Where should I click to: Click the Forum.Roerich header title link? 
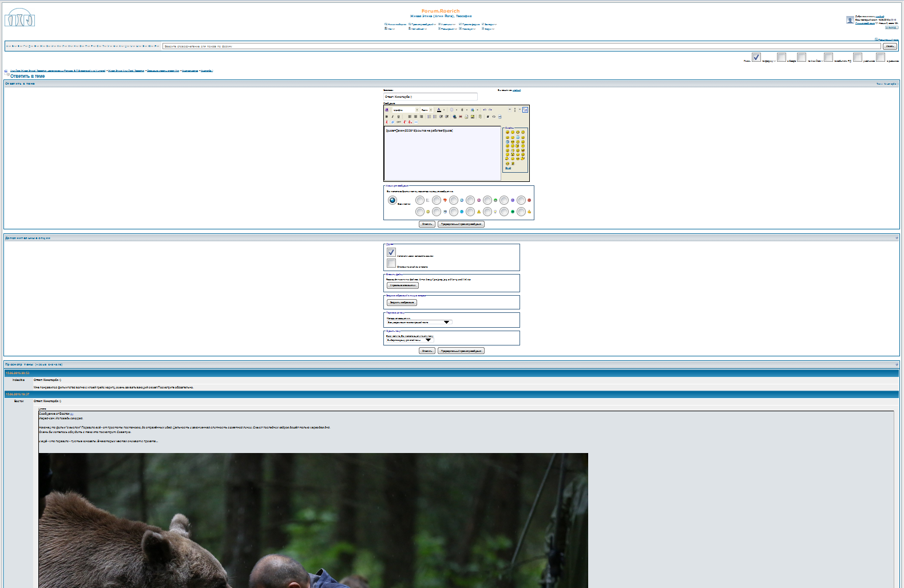click(x=441, y=11)
